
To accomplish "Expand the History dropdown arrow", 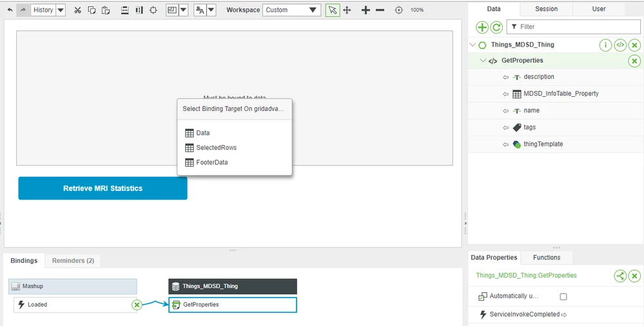I will 61,10.
